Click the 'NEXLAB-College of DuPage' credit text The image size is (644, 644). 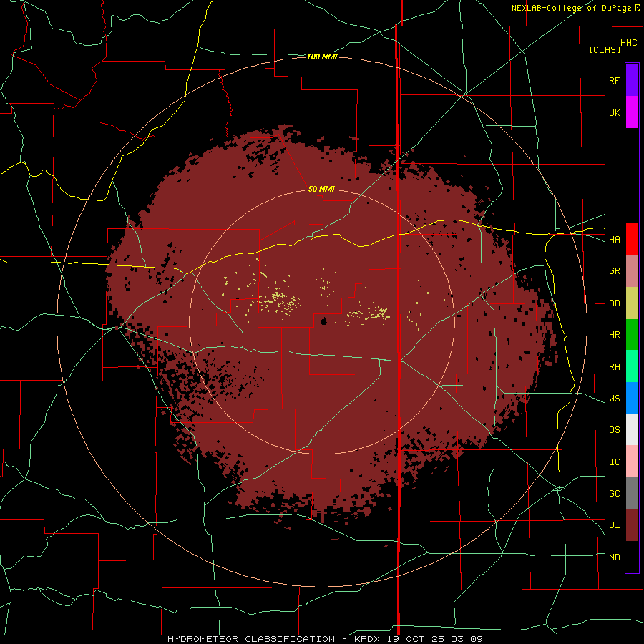point(571,8)
